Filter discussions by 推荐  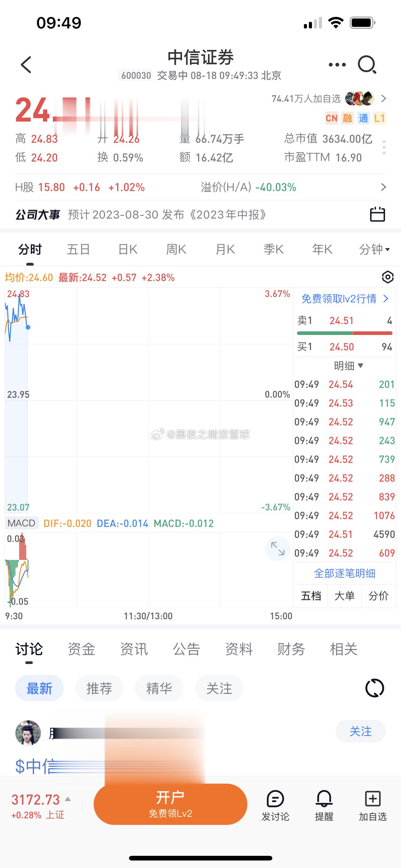click(x=99, y=688)
